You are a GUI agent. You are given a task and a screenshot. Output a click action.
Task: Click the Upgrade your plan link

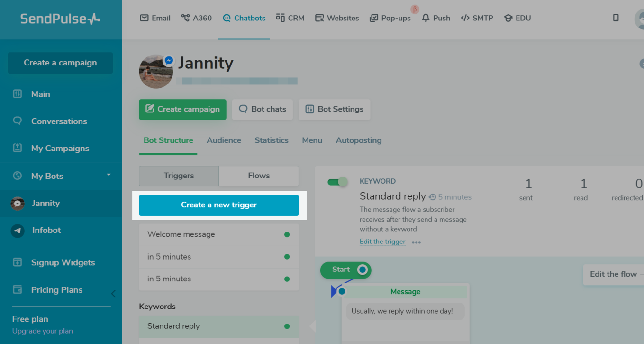pos(43,331)
